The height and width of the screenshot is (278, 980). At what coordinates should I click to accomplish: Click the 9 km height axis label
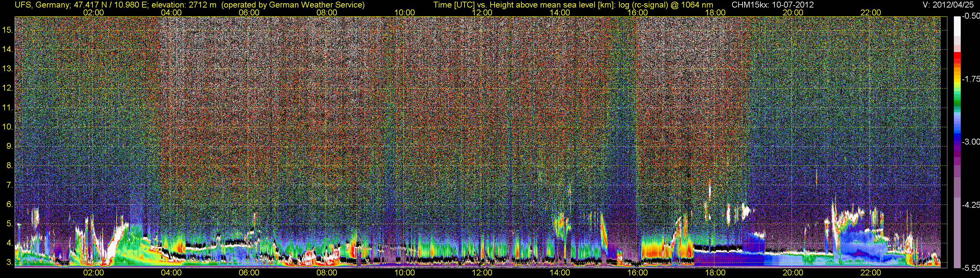pos(9,146)
